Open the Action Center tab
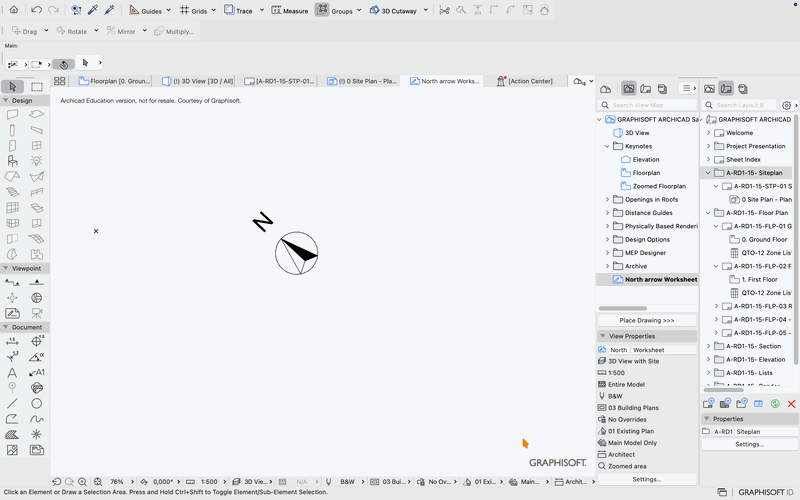 point(526,81)
